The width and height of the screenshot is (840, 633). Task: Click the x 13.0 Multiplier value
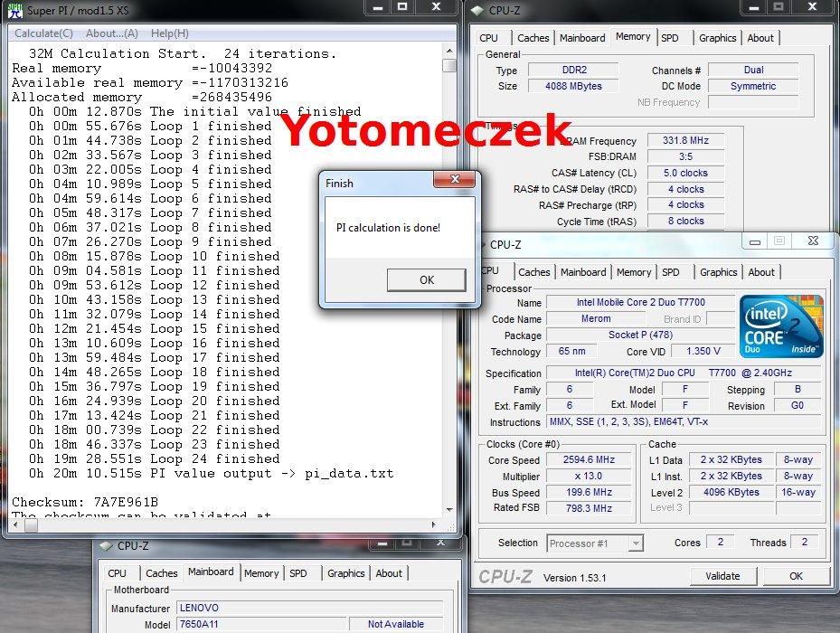(589, 476)
